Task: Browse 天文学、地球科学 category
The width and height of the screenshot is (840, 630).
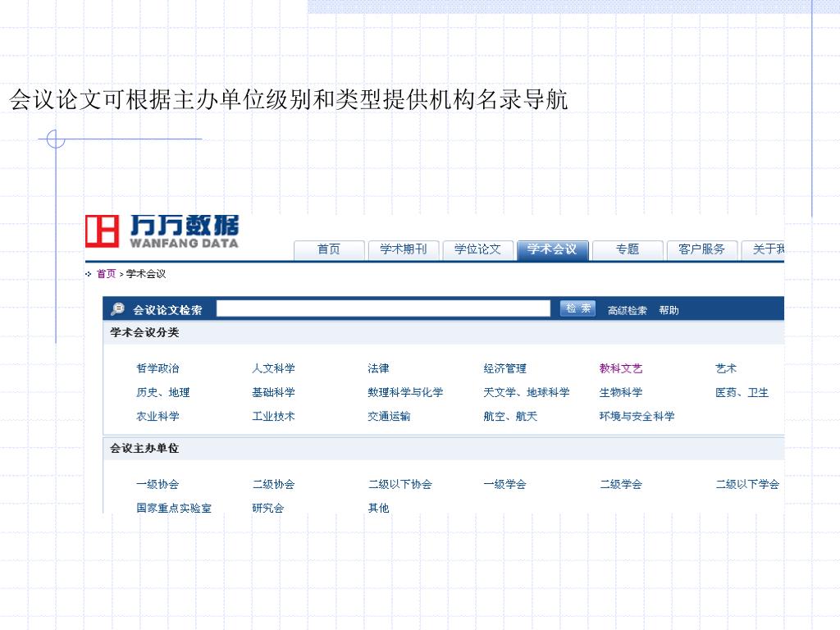Action: tap(527, 393)
